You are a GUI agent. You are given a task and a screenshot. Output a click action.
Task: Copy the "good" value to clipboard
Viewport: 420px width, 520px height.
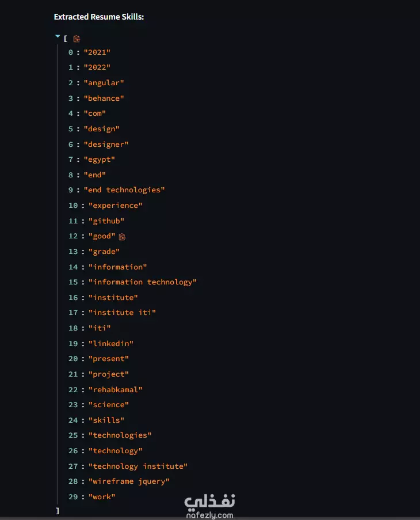tap(122, 237)
